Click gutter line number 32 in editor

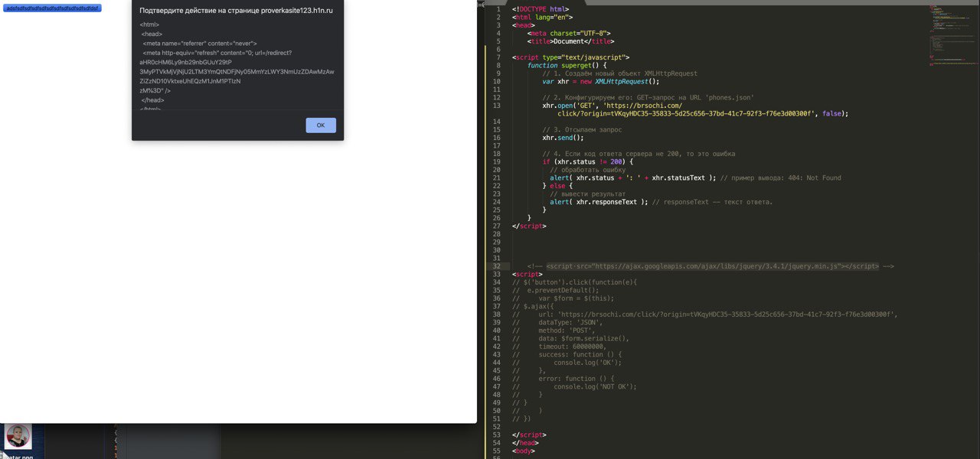pos(497,266)
